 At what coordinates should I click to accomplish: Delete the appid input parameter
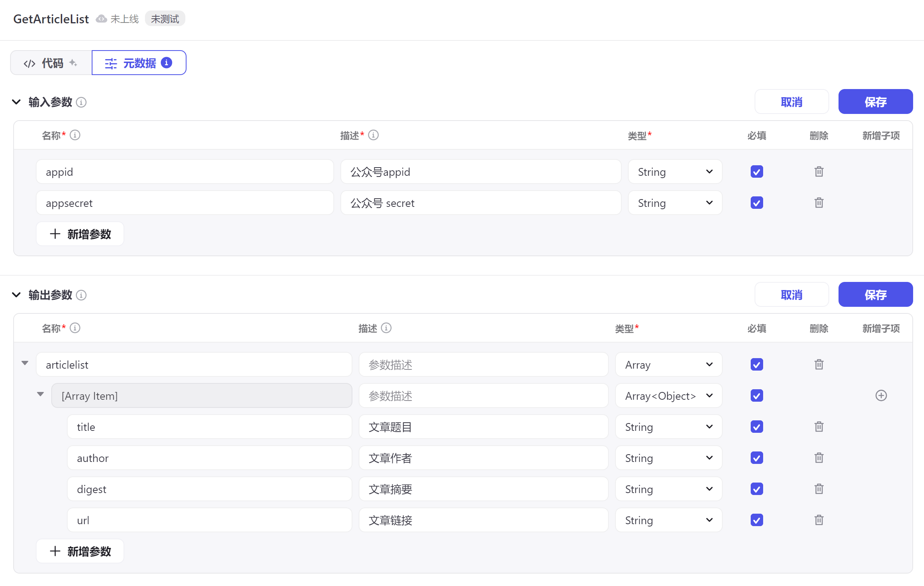pos(819,171)
